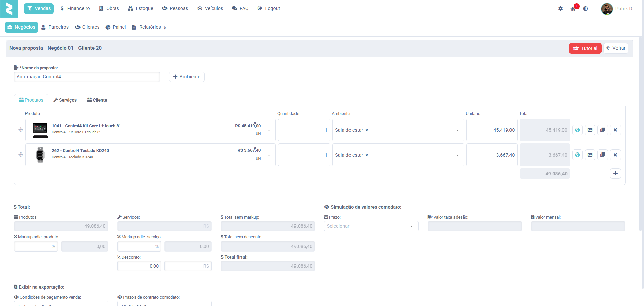Open the Financeiro menu
Viewport: 644px width, 306px height.
pyautogui.click(x=75, y=8)
